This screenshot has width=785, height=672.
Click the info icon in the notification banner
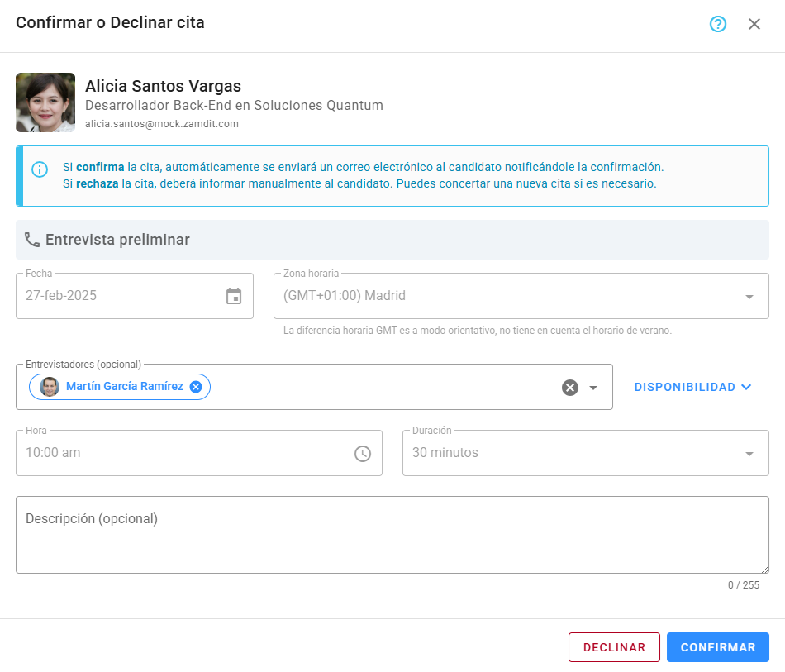pos(38,169)
